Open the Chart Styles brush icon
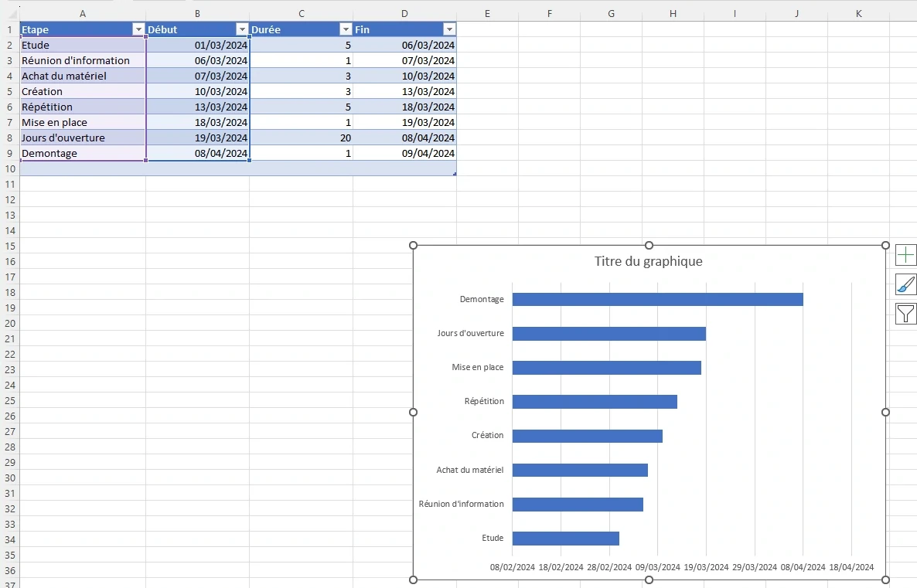This screenshot has height=588, width=917. 905,284
